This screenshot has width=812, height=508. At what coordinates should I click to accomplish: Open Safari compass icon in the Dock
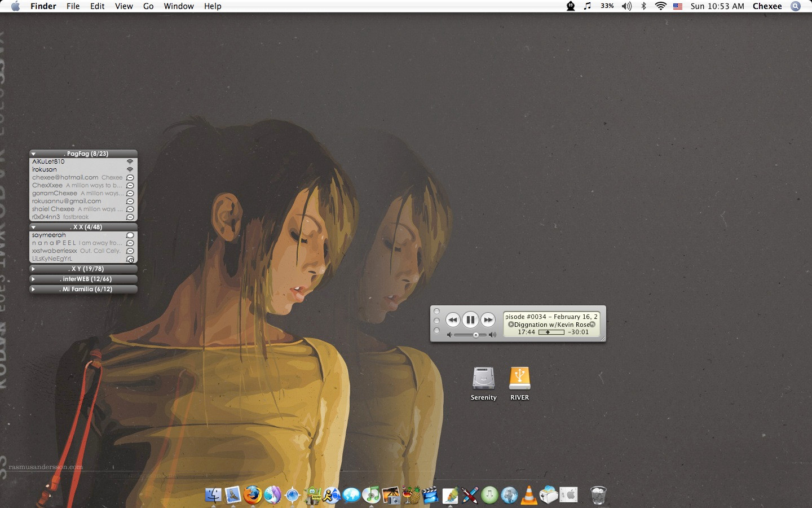click(292, 495)
